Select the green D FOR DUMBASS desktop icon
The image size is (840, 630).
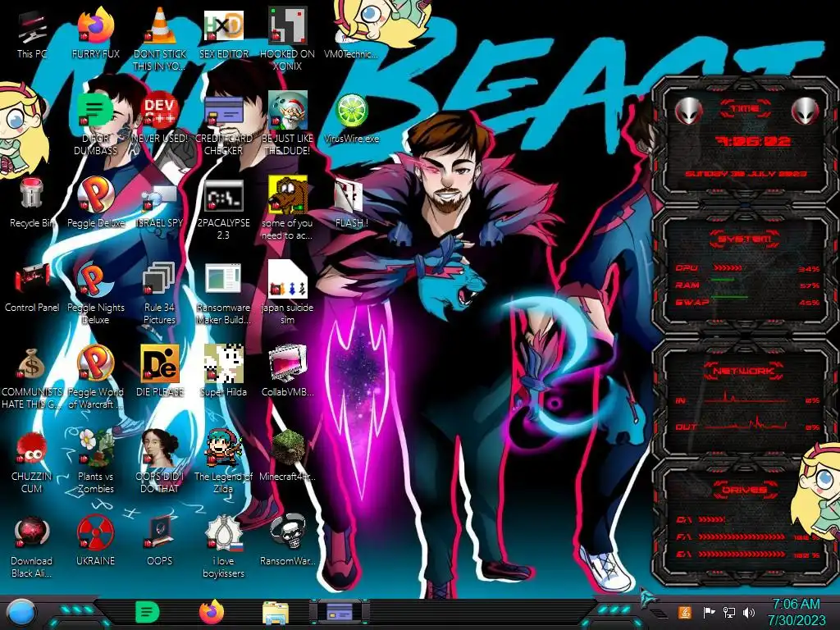(x=95, y=125)
